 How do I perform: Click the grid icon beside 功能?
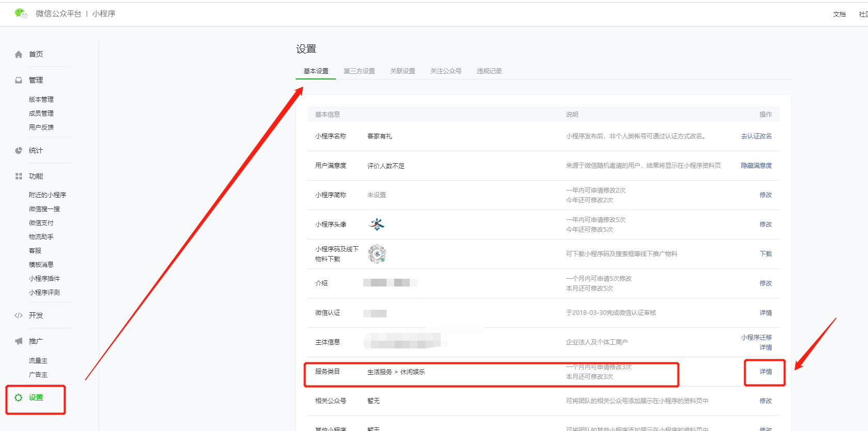[19, 176]
